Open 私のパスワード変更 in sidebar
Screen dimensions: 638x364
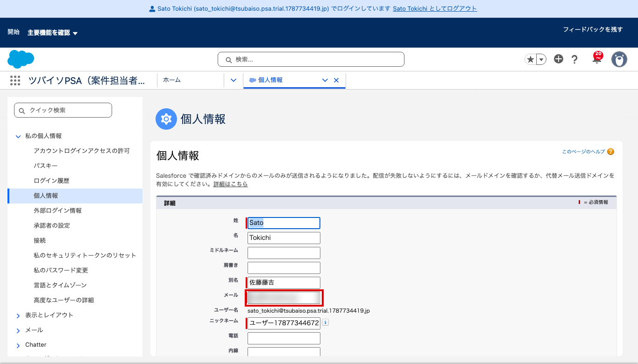(x=61, y=270)
